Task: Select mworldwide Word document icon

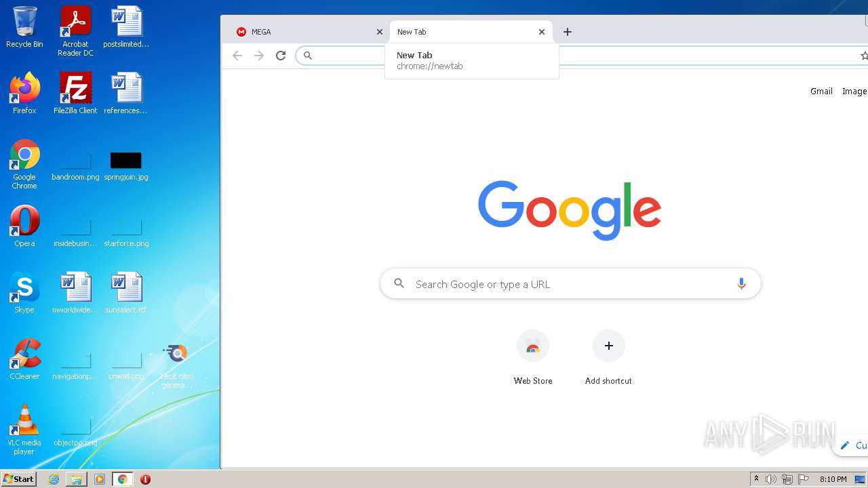Action: 75,293
